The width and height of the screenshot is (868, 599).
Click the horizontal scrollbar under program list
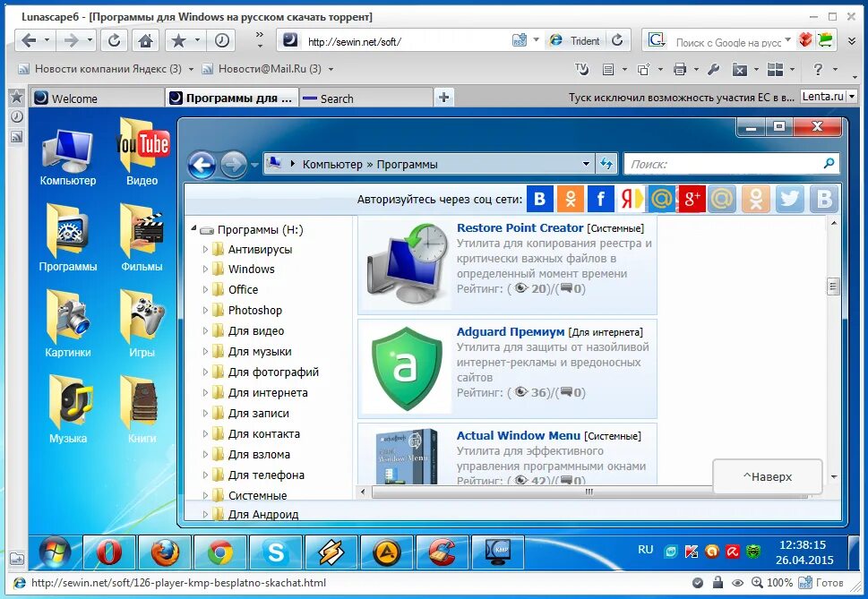coord(589,492)
